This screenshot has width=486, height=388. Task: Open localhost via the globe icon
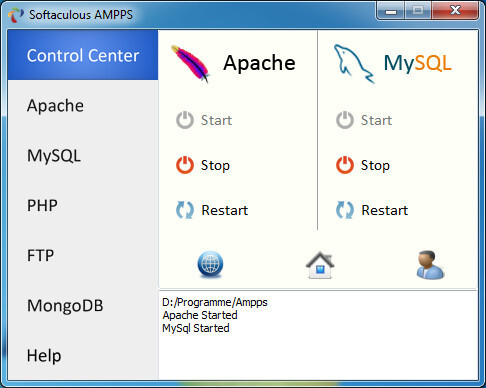click(210, 265)
